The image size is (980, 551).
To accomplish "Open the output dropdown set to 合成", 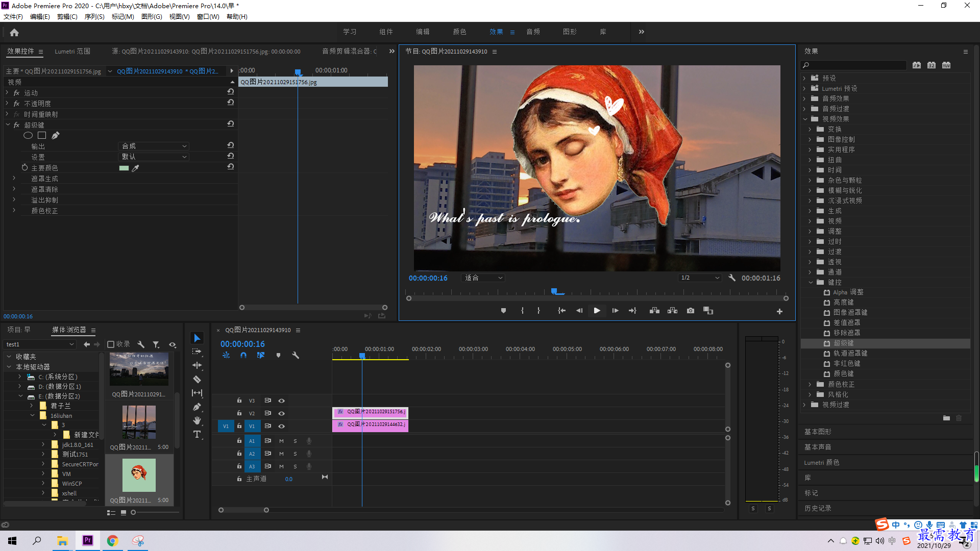I will point(154,146).
